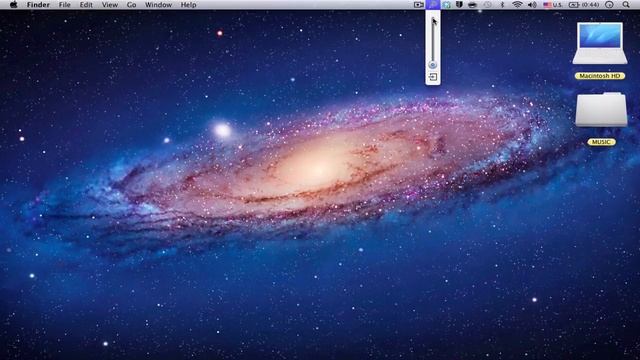The image size is (640, 360).
Task: Click the highlighted menu bar icon above the slider
Action: (433, 5)
